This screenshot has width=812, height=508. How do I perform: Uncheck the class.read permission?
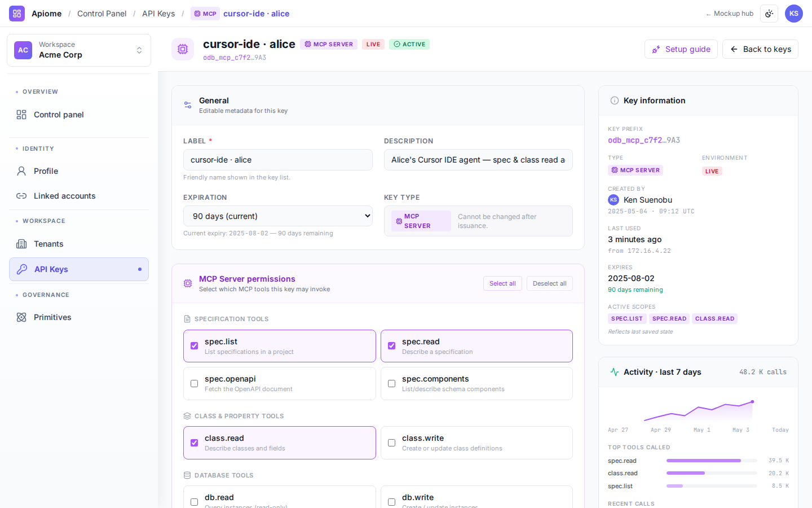click(194, 443)
